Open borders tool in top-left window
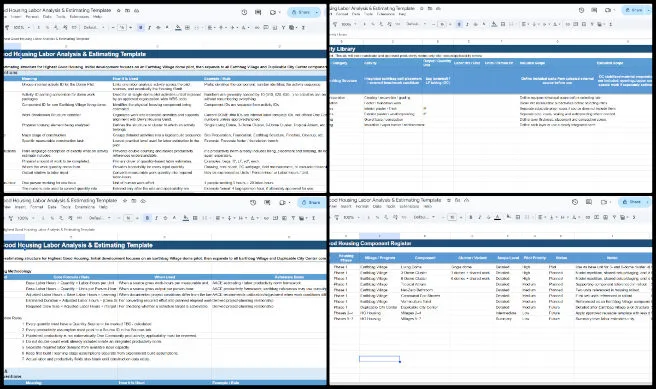656x389 pixels. click(x=187, y=28)
